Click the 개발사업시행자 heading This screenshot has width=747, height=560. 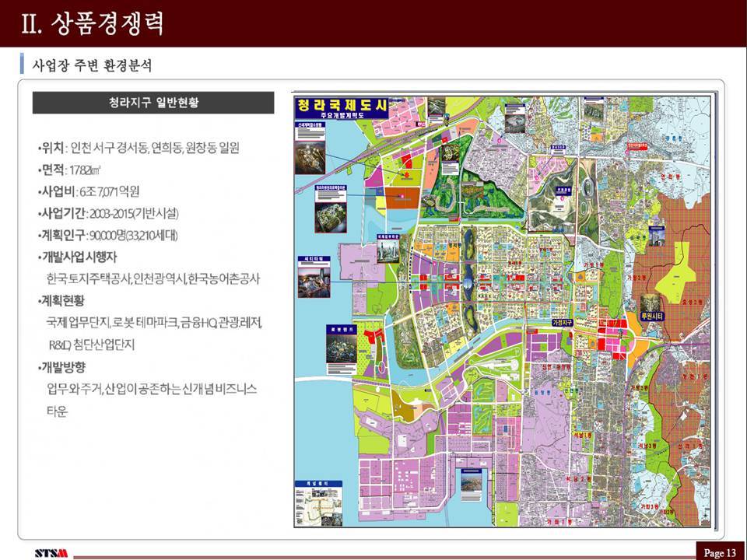[78, 257]
